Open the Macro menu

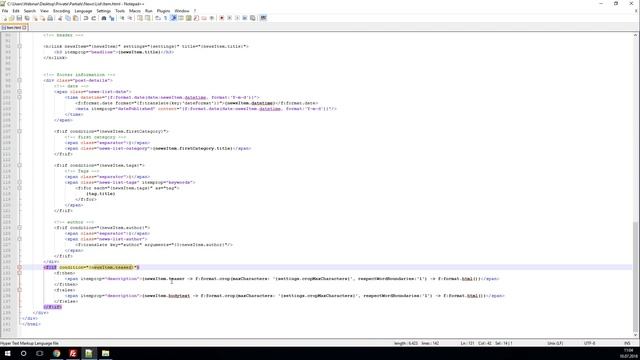coord(135,11)
